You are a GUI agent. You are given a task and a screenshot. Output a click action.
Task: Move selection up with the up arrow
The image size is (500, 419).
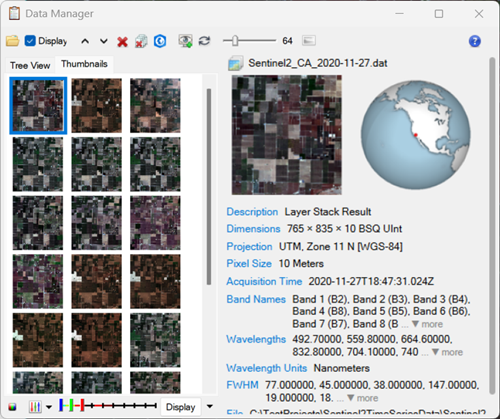tap(85, 41)
